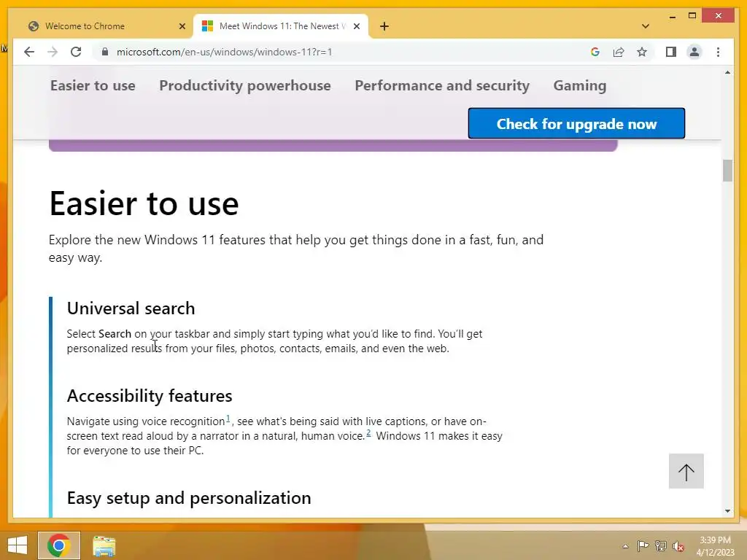This screenshot has width=747, height=560.
Task: Open the clock showing 3:39 PM
Action: click(x=715, y=546)
